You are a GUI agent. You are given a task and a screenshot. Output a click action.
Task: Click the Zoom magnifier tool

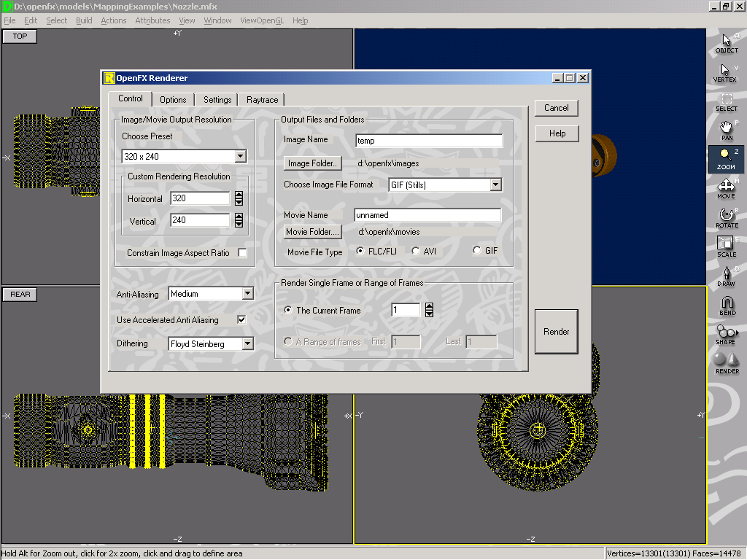(727, 160)
